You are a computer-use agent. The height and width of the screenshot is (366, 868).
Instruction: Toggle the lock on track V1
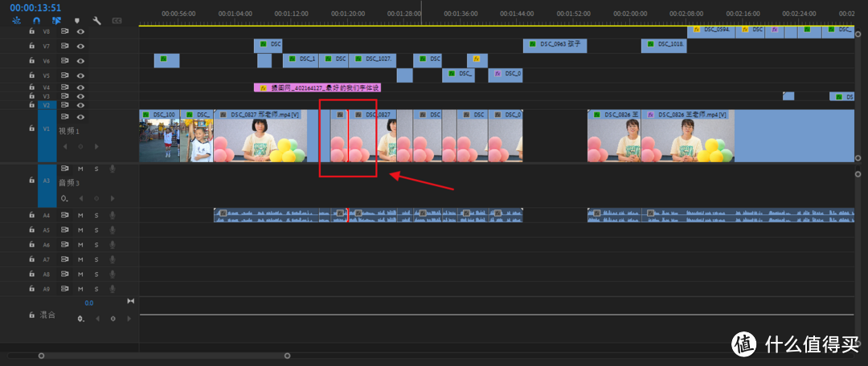point(31,128)
